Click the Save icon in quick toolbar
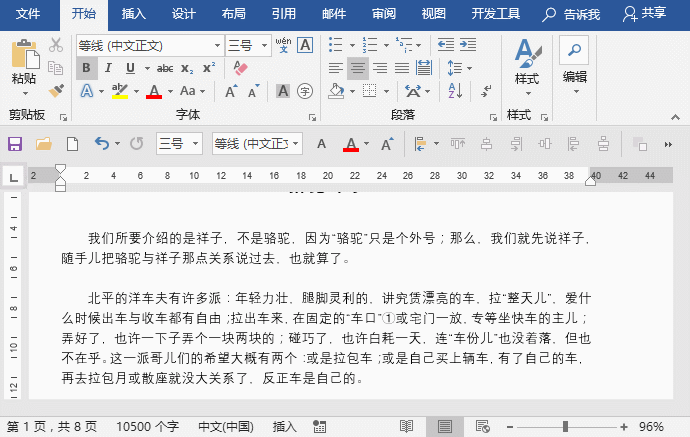The image size is (690, 437). click(x=15, y=144)
